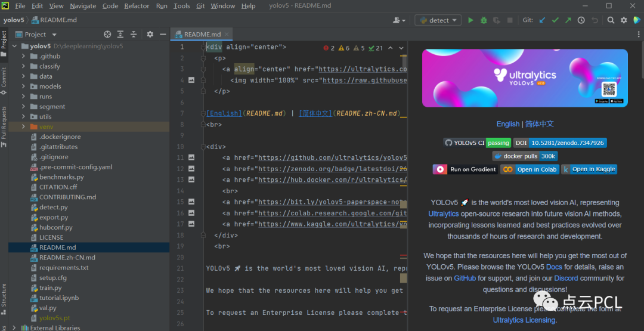Viewport: 644px width, 331px height.
Task: Open Search Everywhere magnifier icon
Action: pos(611,20)
